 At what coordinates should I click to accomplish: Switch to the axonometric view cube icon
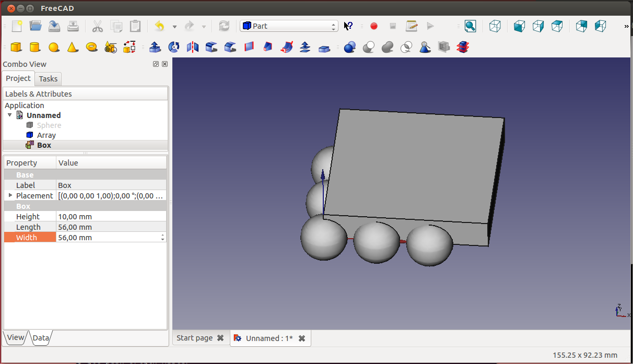coord(495,26)
